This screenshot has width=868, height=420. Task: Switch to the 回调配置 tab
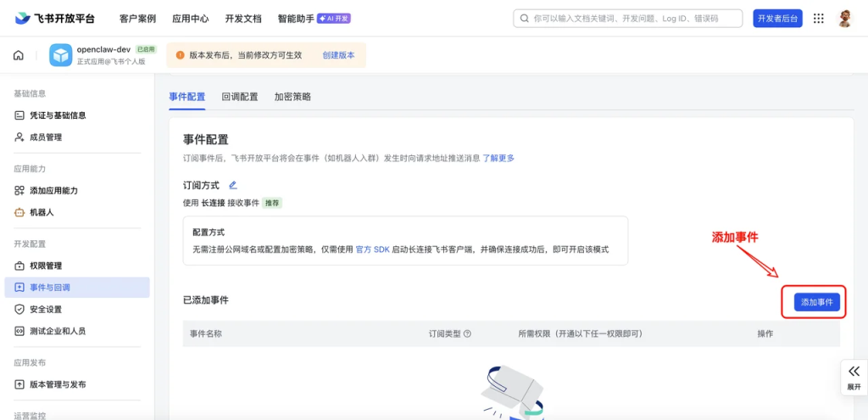tap(240, 97)
